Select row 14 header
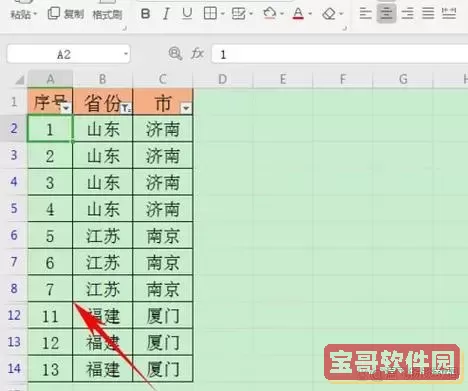 pos(14,368)
